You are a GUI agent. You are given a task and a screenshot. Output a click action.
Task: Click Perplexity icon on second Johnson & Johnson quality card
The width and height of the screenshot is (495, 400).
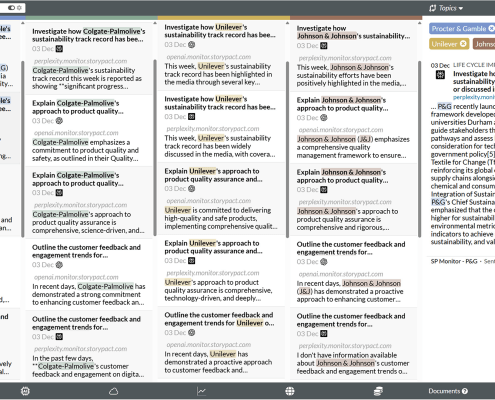pos(324,190)
